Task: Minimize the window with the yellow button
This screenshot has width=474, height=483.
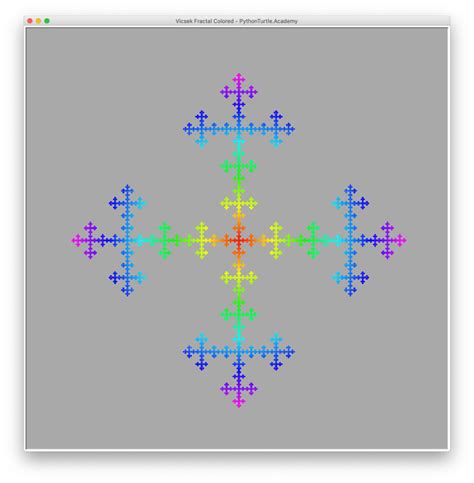Action: click(38, 21)
